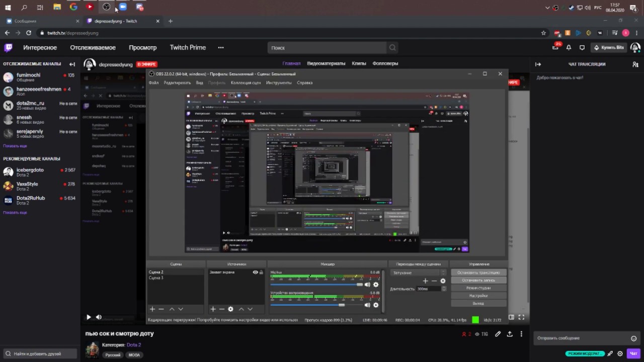Toggle lock on screen capture source
This screenshot has height=362, width=644.
(x=261, y=273)
